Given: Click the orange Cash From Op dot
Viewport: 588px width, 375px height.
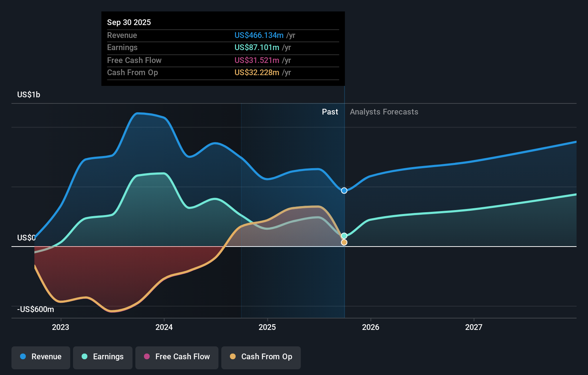Looking at the screenshot, I should [x=232, y=357].
